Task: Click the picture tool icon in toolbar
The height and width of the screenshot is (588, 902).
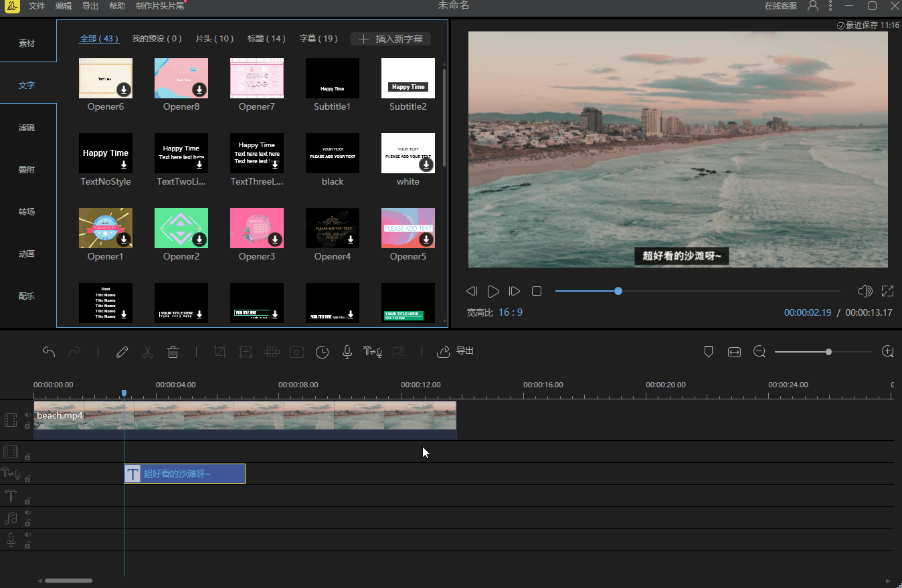Action: pos(399,352)
